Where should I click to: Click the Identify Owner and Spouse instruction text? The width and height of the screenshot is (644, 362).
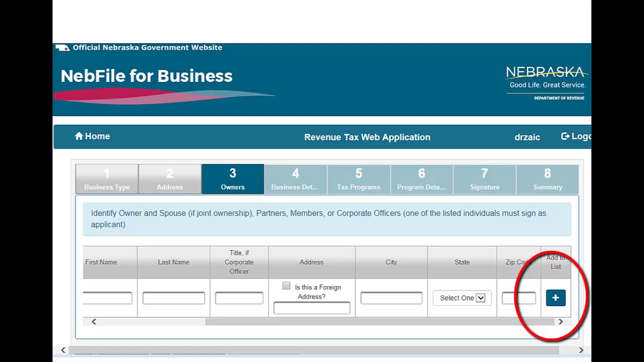point(318,219)
